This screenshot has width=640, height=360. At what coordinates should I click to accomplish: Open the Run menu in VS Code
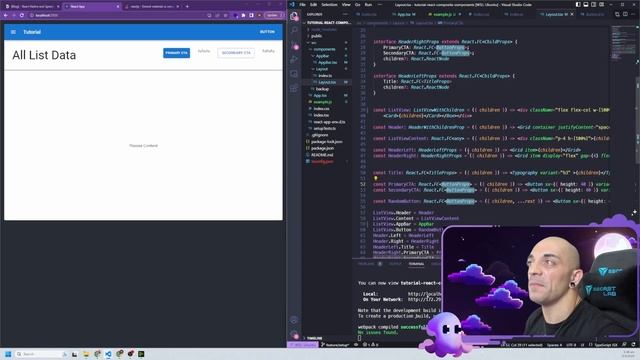(x=368, y=4)
